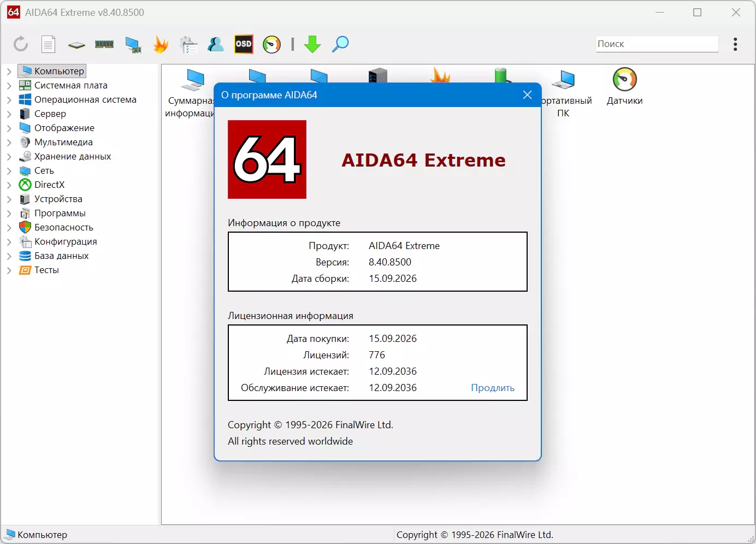Screen dimensions: 756x544
Task: Click the All rights reserved worldwide text
Action: click(x=290, y=441)
